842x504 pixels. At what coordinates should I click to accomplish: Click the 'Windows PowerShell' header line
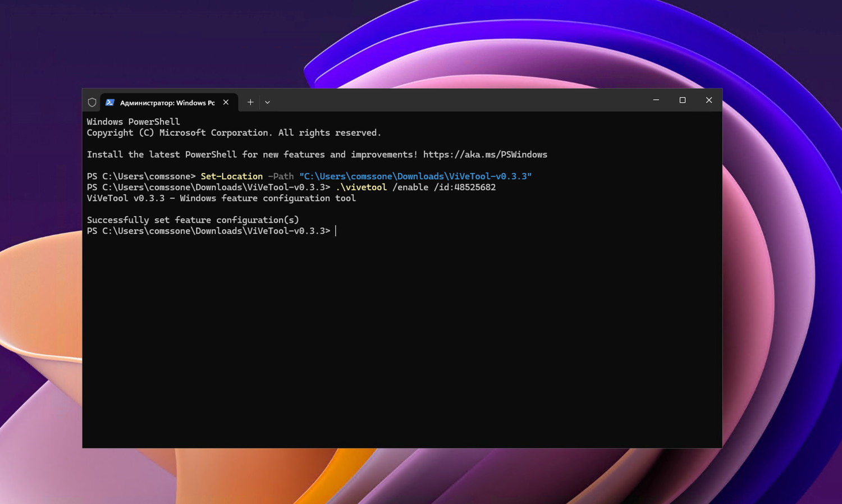point(134,122)
